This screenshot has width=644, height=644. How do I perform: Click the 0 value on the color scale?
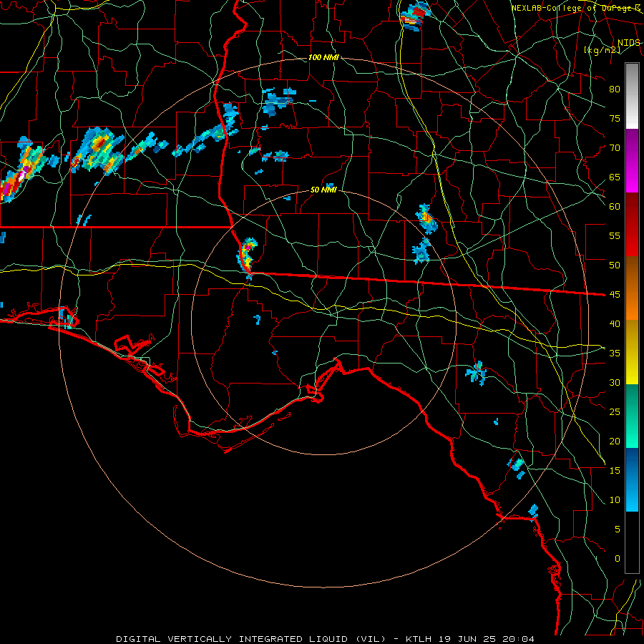coord(617,559)
